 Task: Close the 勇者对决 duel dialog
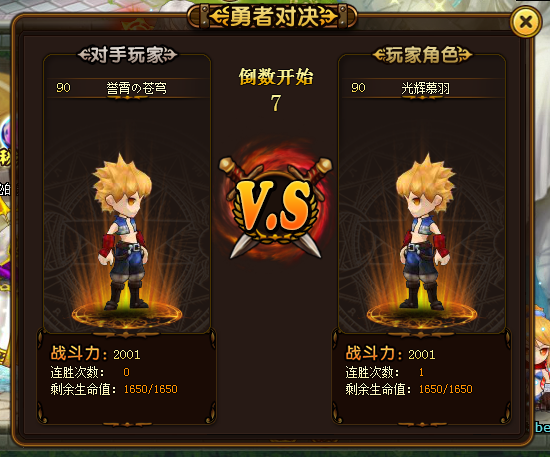[x=525, y=22]
